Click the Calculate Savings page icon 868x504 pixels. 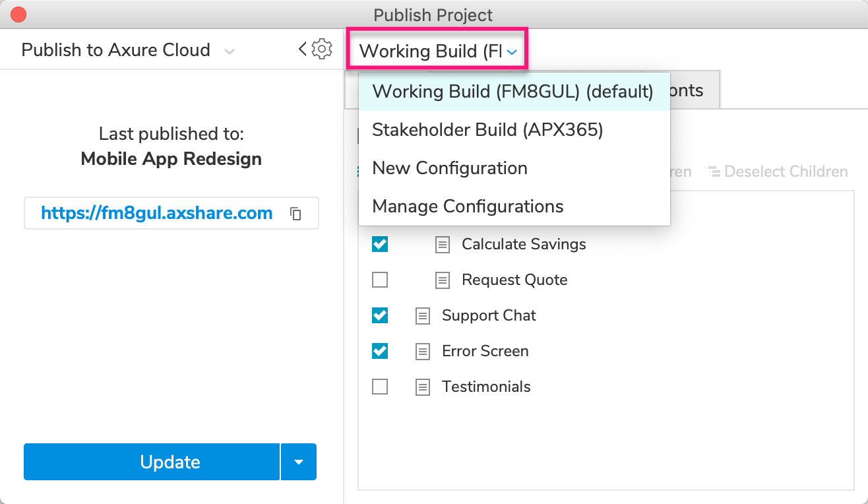[x=443, y=245]
